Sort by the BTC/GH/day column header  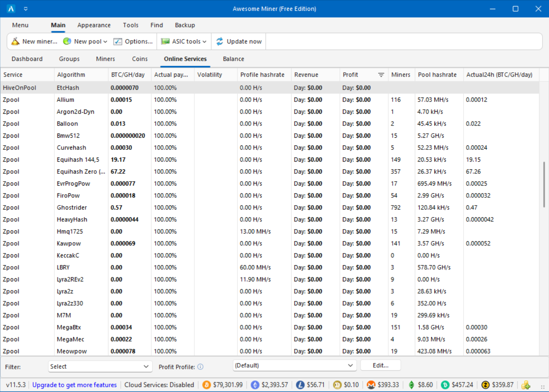click(129, 75)
